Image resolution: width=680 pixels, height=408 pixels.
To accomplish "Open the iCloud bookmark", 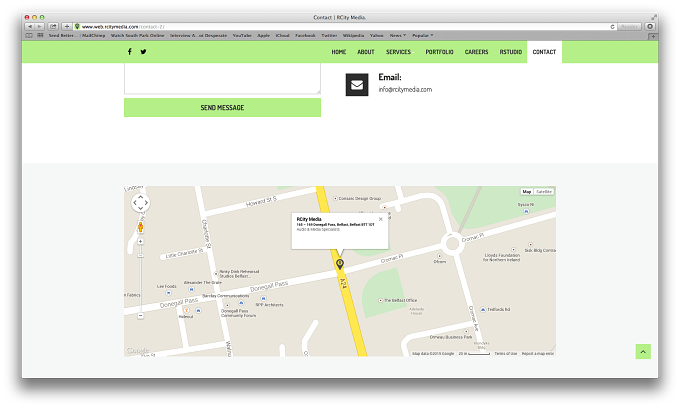I will (x=282, y=36).
